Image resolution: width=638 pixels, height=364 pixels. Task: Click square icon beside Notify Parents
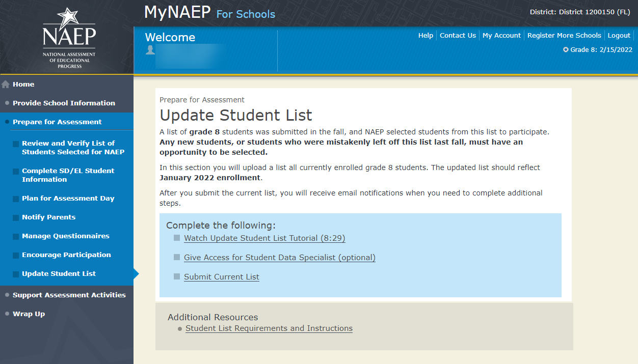coord(16,218)
